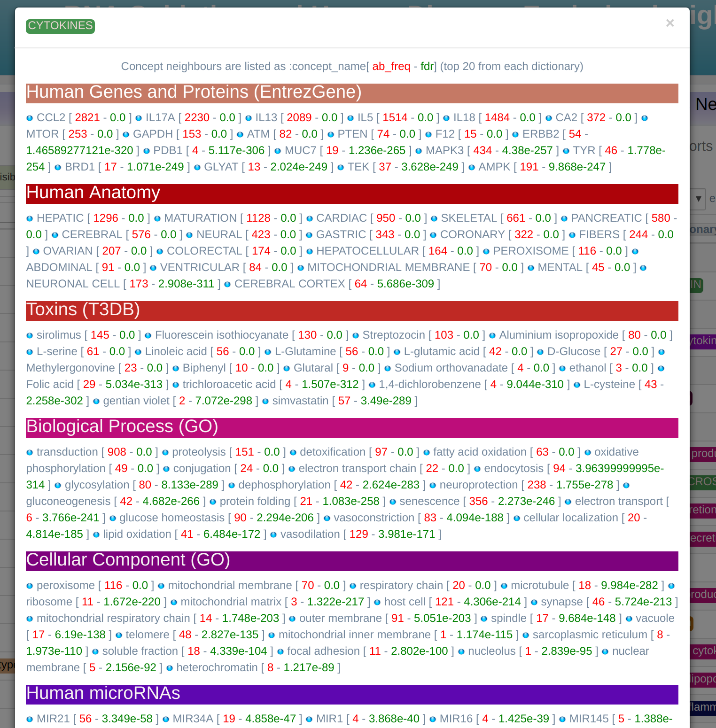Click bullet icon before BRD1
This screenshot has height=728, width=716.
pos(58,168)
